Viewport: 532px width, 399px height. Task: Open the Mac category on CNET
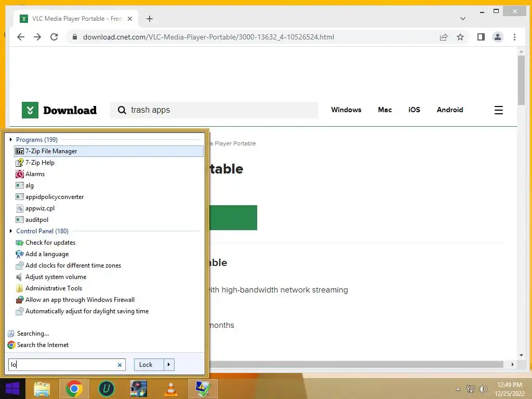click(x=385, y=110)
